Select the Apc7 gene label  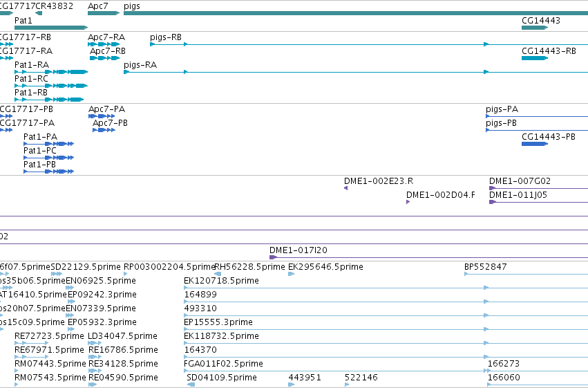click(x=98, y=6)
